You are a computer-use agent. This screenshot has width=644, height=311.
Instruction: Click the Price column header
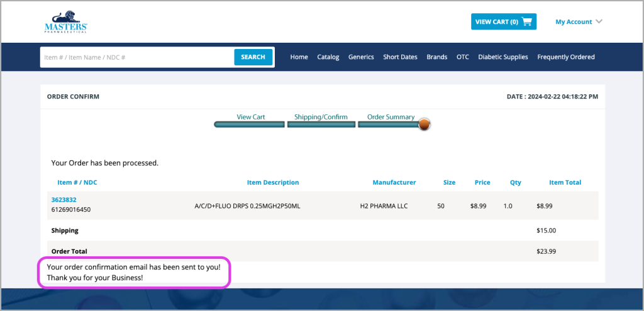coord(482,183)
